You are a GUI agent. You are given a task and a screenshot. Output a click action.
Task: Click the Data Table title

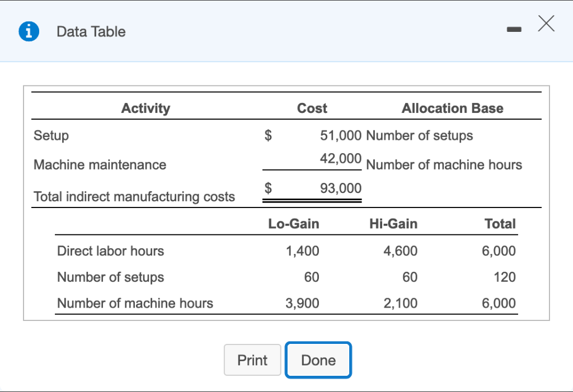(x=91, y=32)
